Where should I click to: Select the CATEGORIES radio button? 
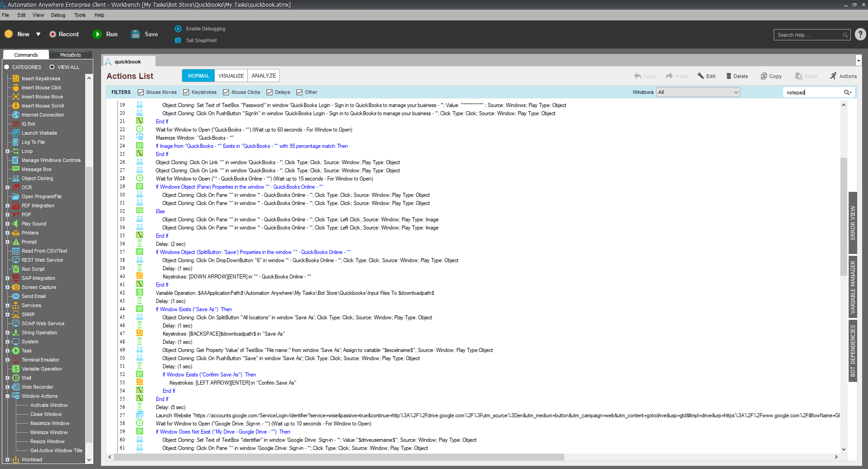point(7,67)
